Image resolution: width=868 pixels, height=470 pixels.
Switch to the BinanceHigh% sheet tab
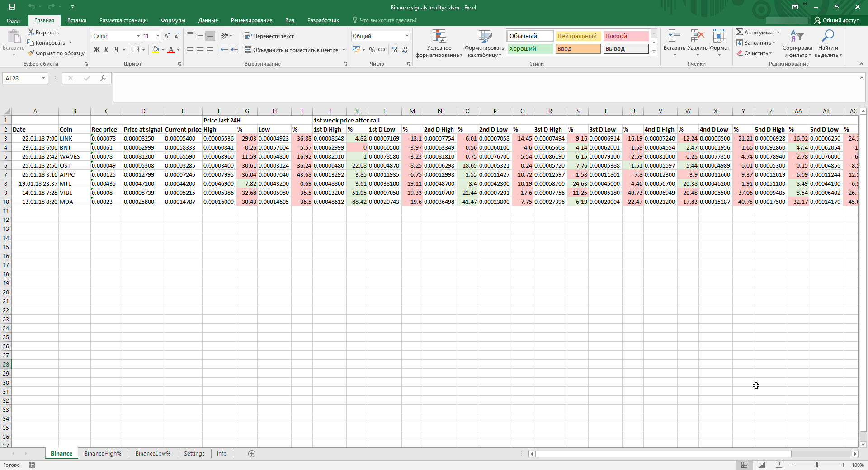[x=103, y=454]
